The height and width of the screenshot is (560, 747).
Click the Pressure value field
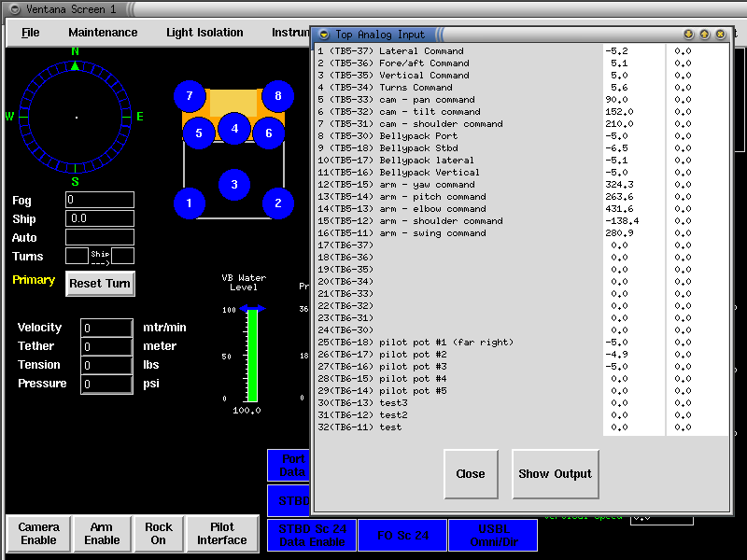tap(106, 384)
